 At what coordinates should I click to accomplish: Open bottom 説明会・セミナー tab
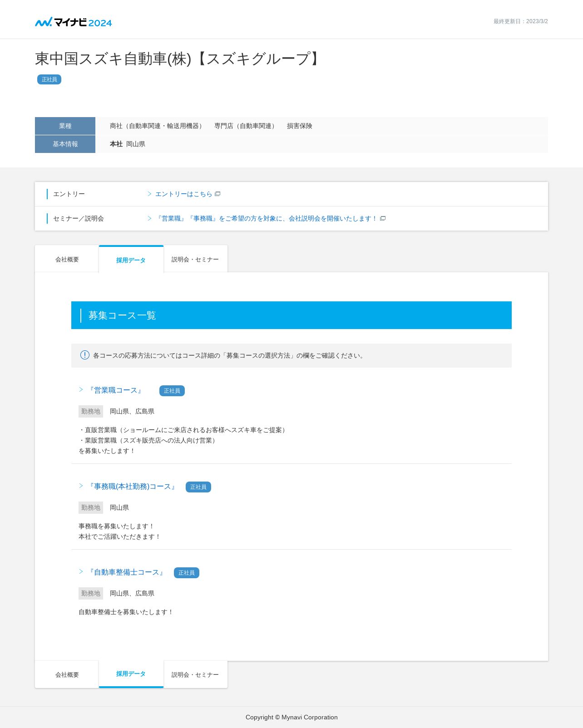195,674
